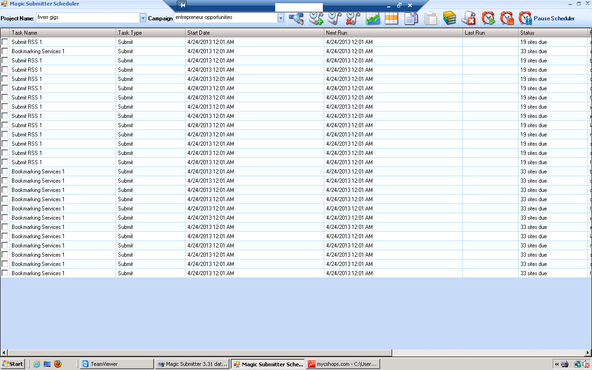Switch to the mycshops.com taskbar window
Image resolution: width=592 pixels, height=370 pixels.
[343, 364]
